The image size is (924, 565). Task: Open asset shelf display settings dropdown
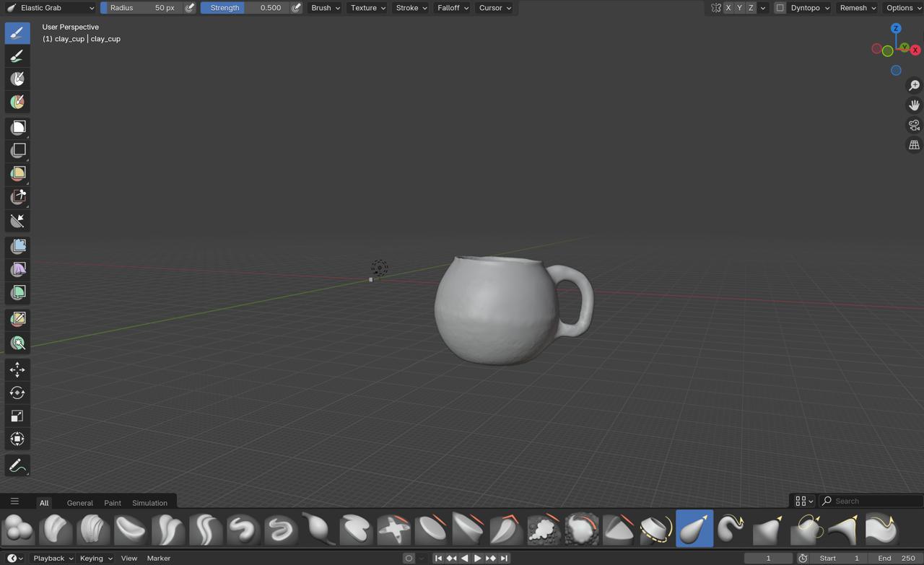(x=804, y=501)
